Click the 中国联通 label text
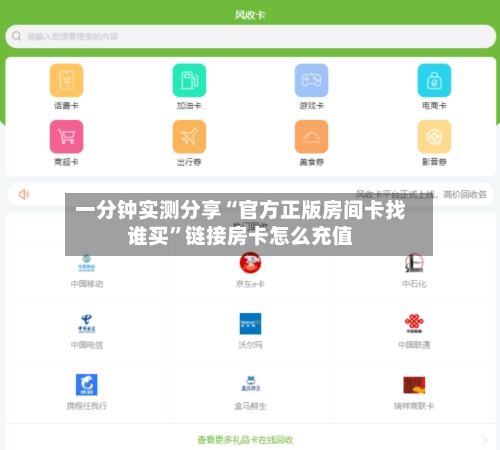Screen dimensions: 500x450 pos(414,345)
